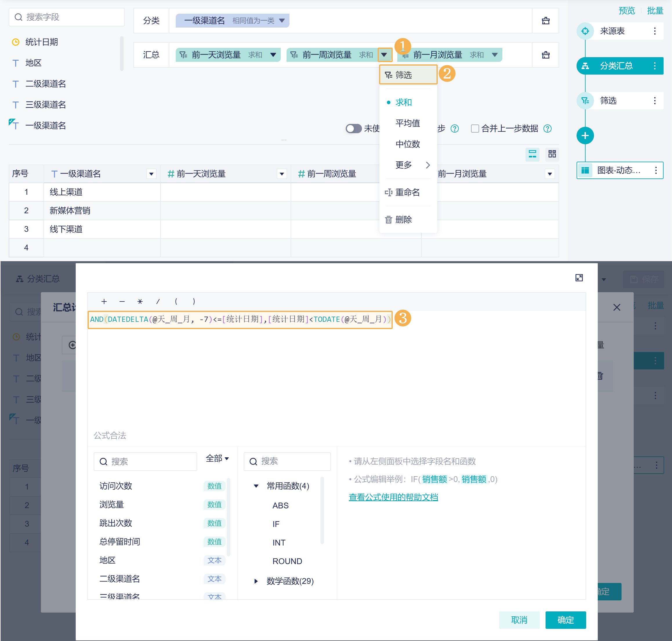Open 图表-动态 step options menu
This screenshot has height=641, width=672.
click(x=655, y=171)
